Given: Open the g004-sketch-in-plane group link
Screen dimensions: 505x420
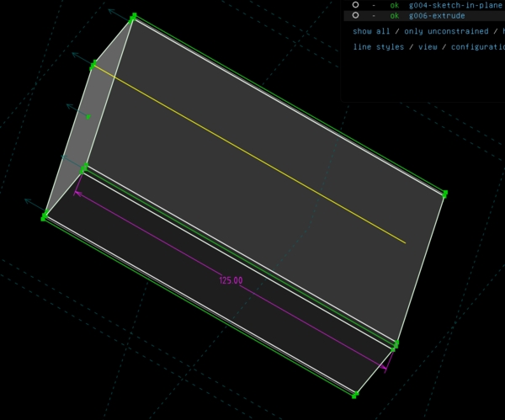Looking at the screenshot, I should (456, 5).
